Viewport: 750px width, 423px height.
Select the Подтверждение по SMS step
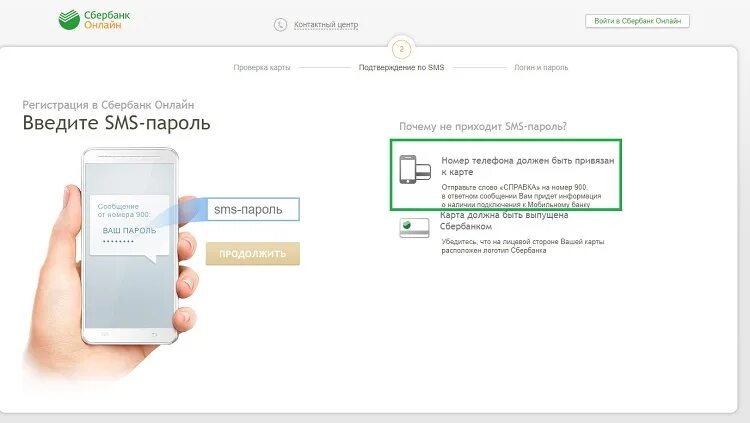coord(401,67)
